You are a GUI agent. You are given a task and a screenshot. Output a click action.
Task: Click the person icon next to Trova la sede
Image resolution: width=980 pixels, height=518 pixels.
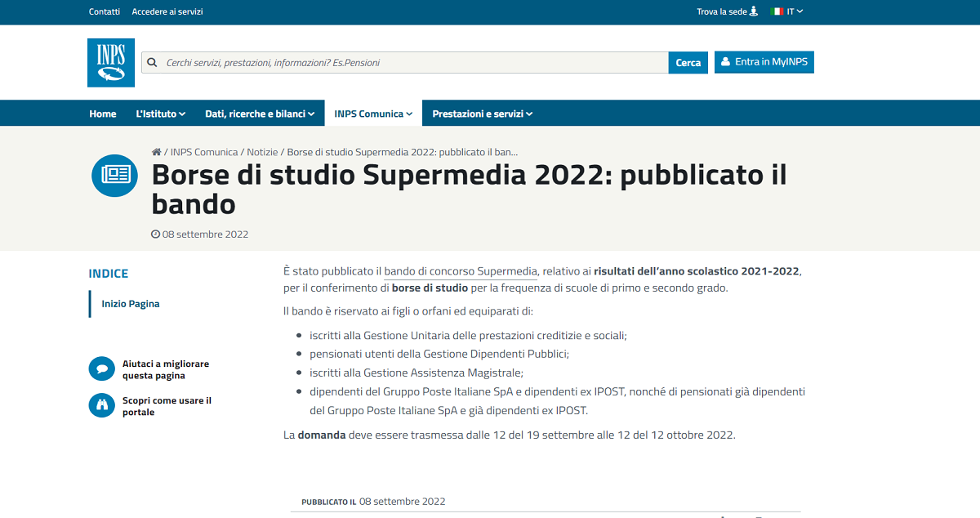pyautogui.click(x=754, y=11)
